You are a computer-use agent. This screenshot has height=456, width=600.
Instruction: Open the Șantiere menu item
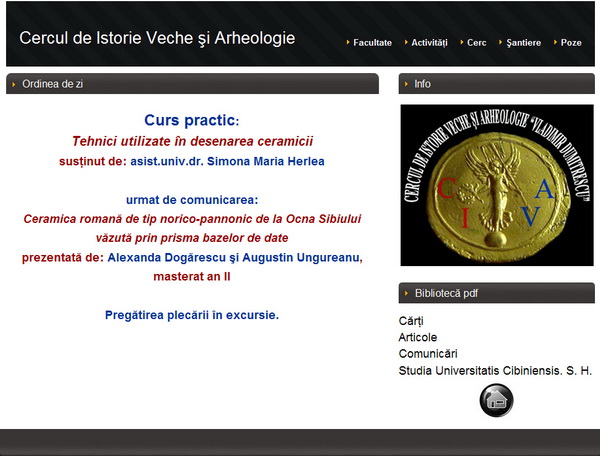523,42
